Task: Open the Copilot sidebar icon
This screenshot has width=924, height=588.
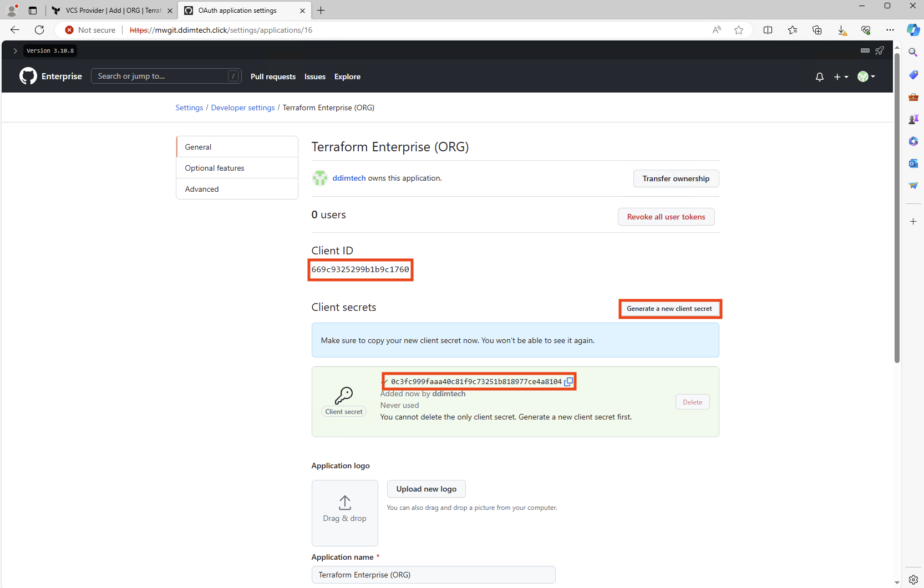Action: pyautogui.click(x=913, y=30)
